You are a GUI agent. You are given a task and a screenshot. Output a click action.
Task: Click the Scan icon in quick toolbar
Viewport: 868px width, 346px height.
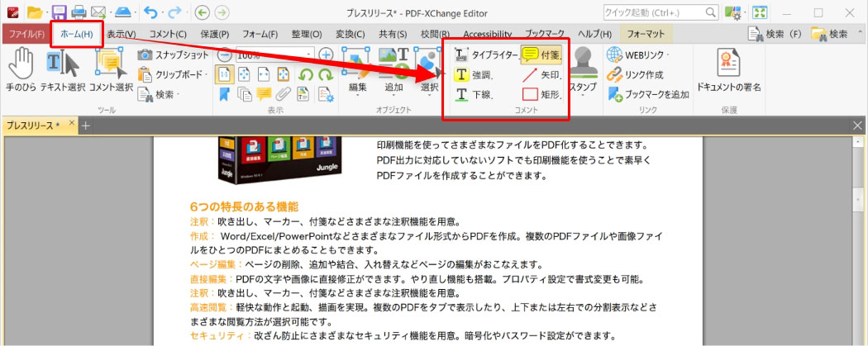pyautogui.click(x=123, y=12)
